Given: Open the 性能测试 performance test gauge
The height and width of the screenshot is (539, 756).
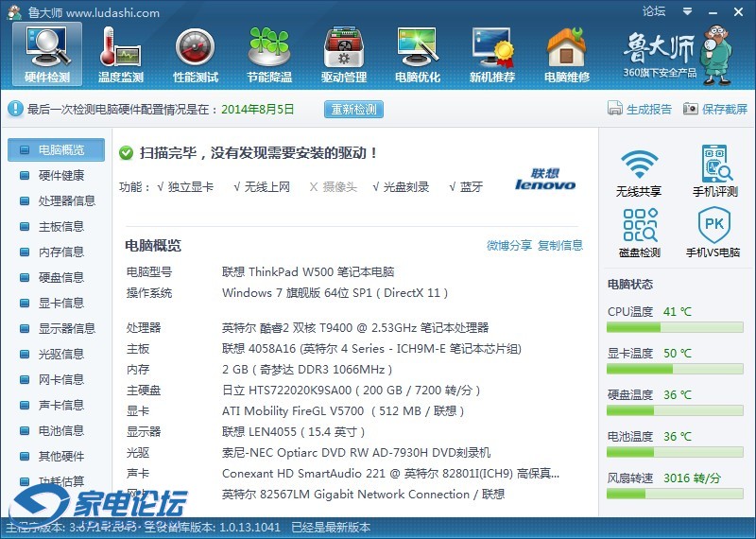Looking at the screenshot, I should (x=196, y=54).
